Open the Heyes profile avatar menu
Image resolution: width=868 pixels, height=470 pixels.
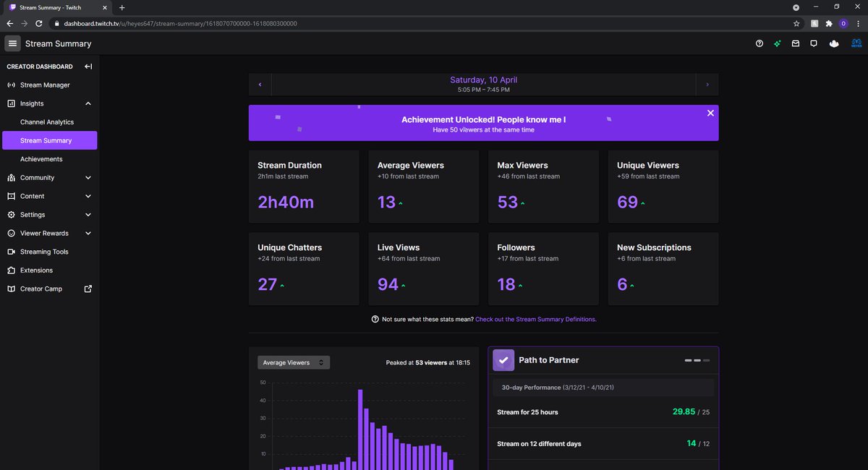[857, 43]
